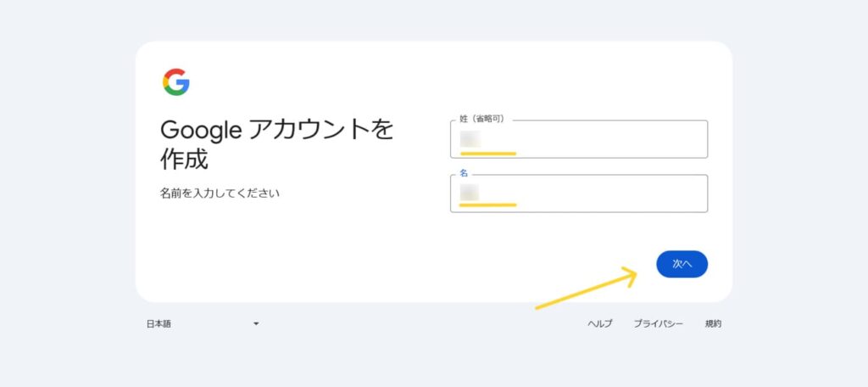Image resolution: width=868 pixels, height=387 pixels.
Task: Click the "Google アカウントを作成" heading
Action: pyautogui.click(x=277, y=145)
